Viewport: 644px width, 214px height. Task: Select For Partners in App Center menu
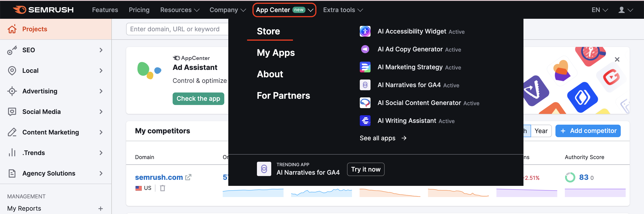tap(283, 96)
